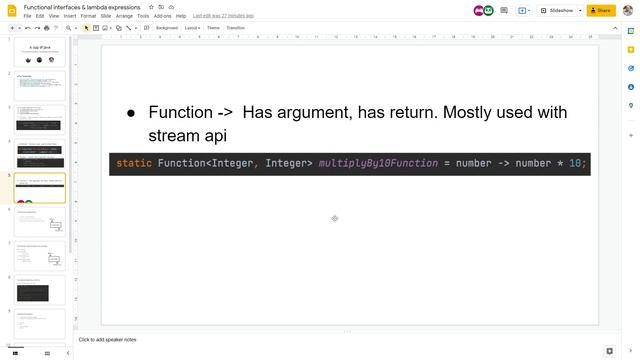640x360 pixels.
Task: Star the presentation
Action: point(151,7)
